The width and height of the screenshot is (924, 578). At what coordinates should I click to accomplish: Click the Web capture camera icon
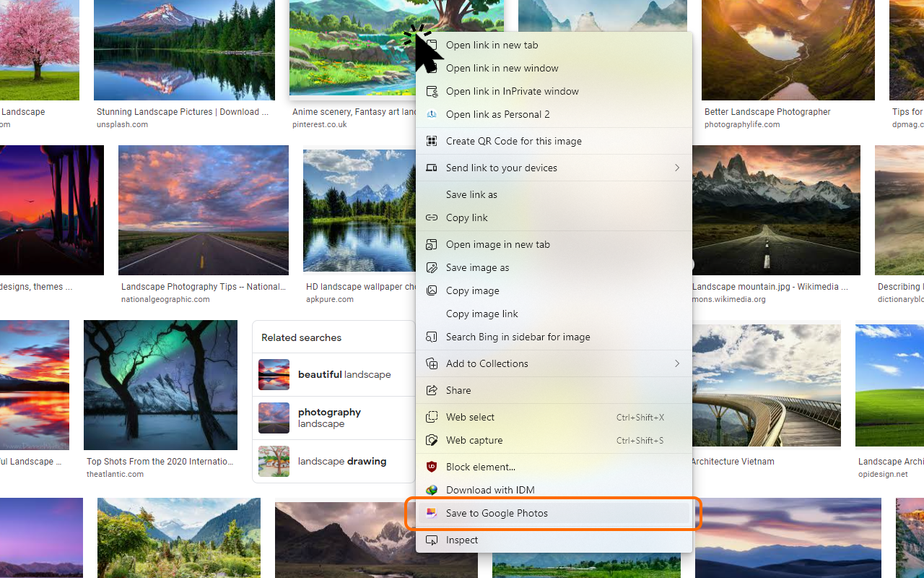pyautogui.click(x=432, y=440)
